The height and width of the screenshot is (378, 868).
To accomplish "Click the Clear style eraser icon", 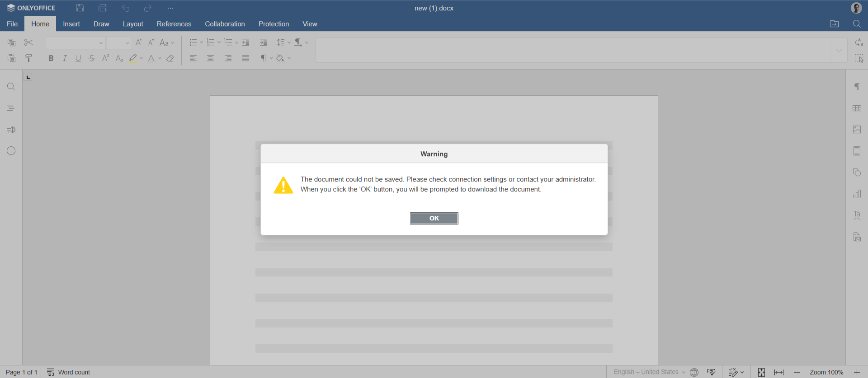I will (170, 58).
